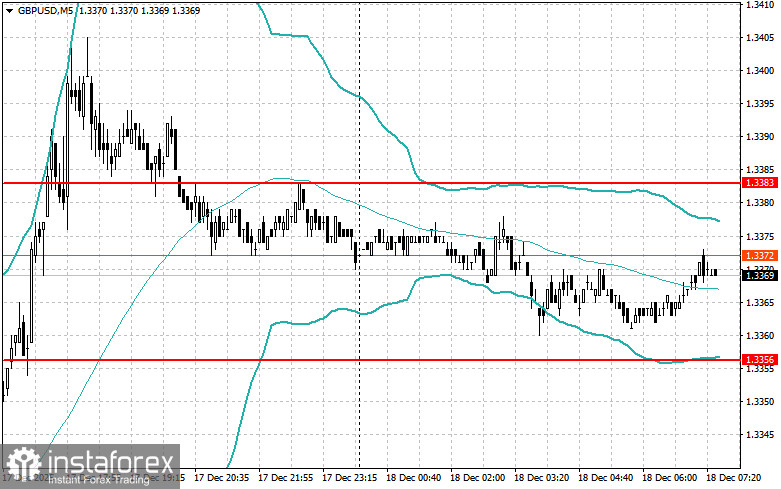Screen dimensions: 781x489
Task: Click the red 1.3383 price level label
Action: (760, 183)
